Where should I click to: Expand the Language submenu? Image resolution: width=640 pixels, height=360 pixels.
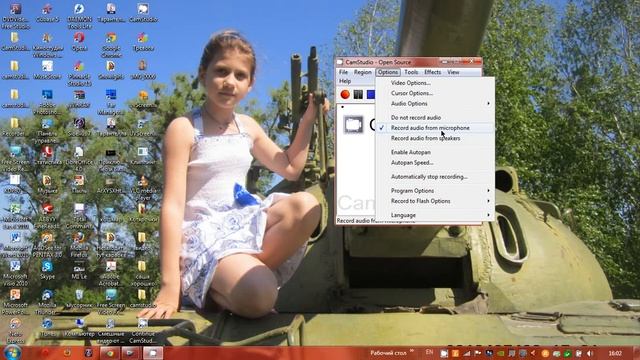pyautogui.click(x=435, y=215)
